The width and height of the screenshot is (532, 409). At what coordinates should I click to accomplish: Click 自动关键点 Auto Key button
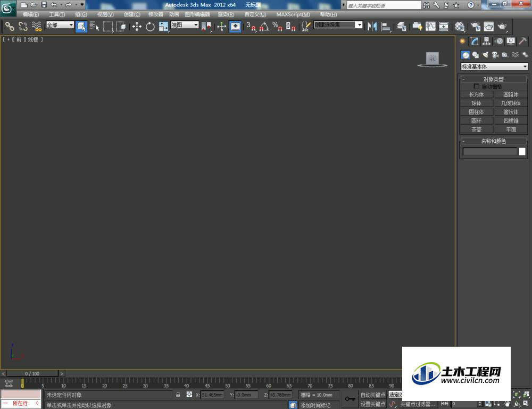tap(373, 395)
